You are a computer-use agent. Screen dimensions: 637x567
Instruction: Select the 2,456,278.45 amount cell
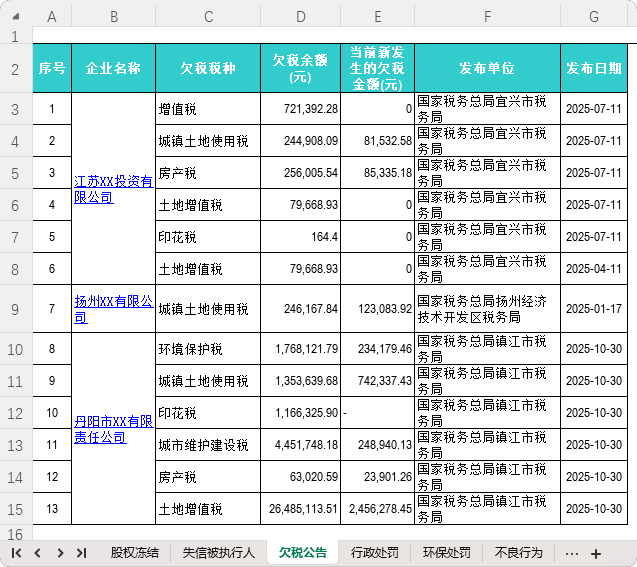377,509
